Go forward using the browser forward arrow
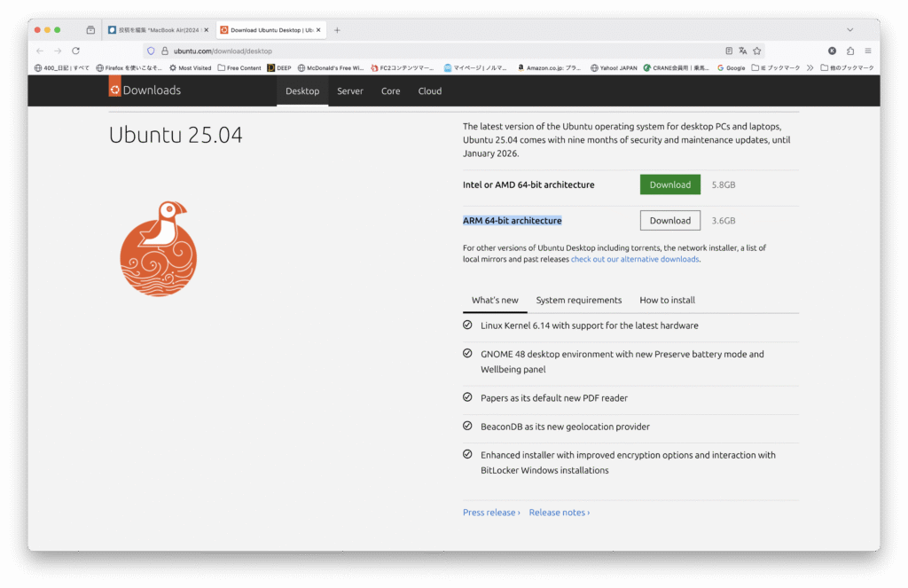 coord(58,51)
